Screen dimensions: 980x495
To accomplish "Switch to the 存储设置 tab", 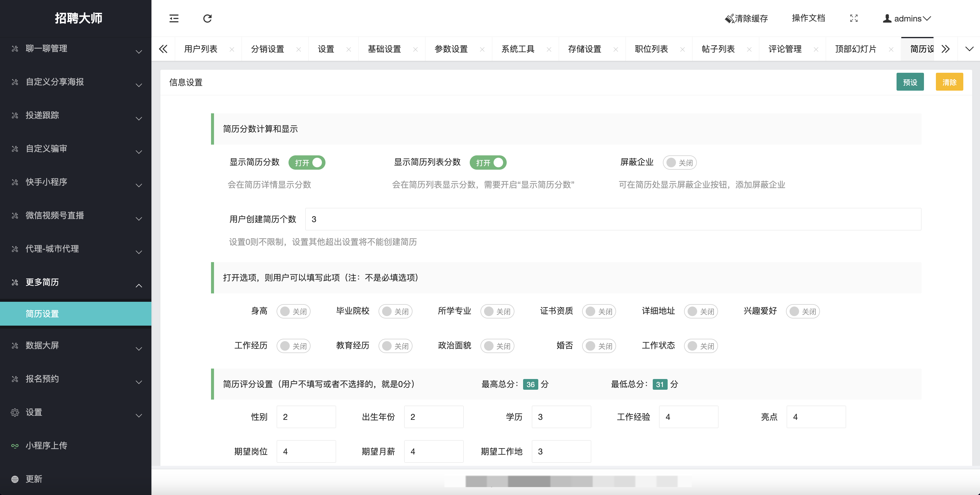I will 584,49.
